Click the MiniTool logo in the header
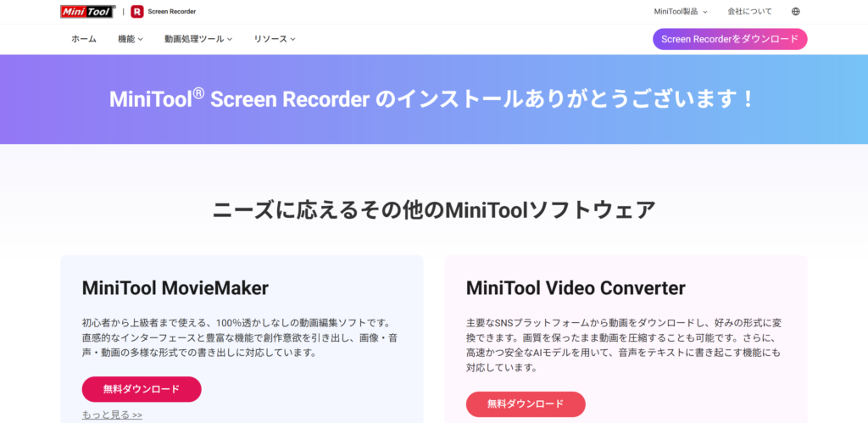The image size is (868, 423). click(88, 11)
